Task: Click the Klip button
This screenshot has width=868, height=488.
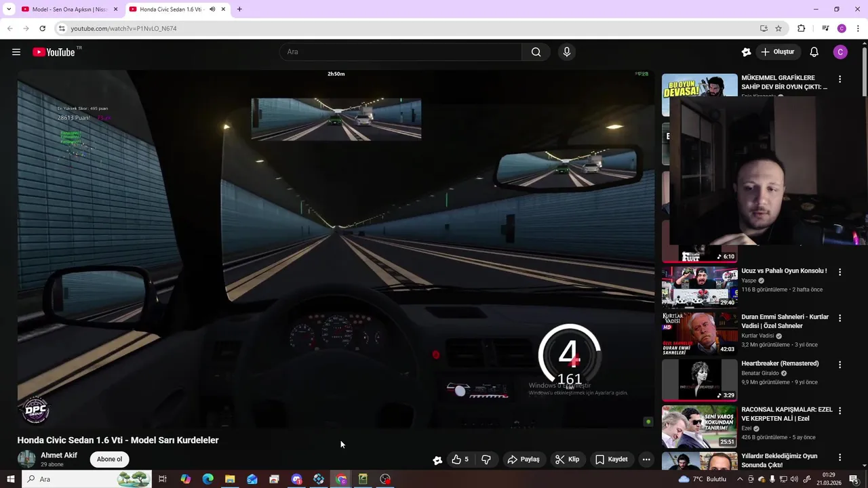Action: click(567, 460)
